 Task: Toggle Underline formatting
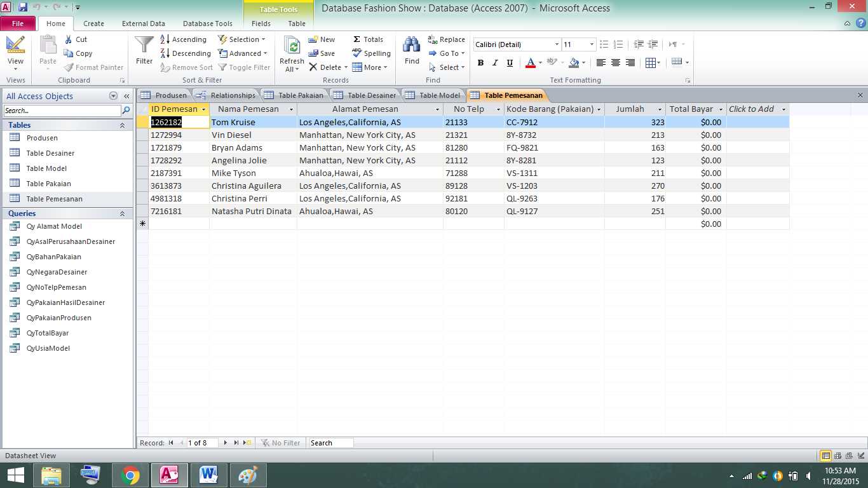(x=510, y=63)
